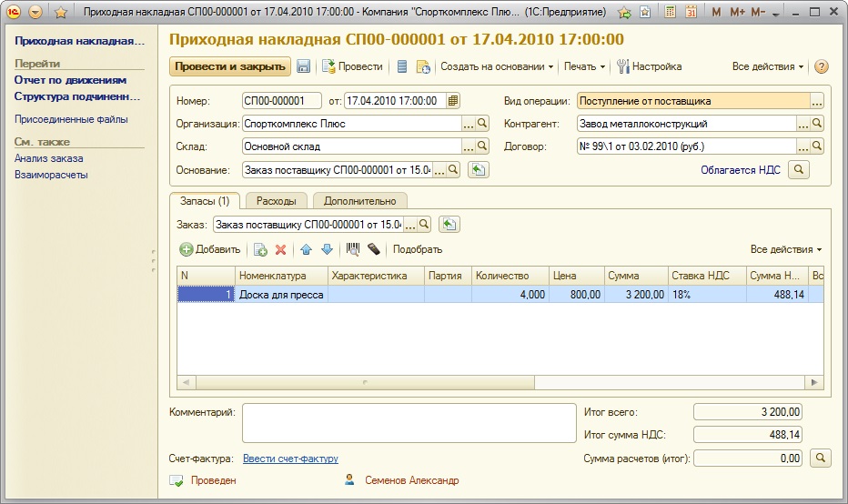Image resolution: width=848 pixels, height=504 pixels.
Task: Click magnifier icon in Склад field
Action: [x=482, y=146]
